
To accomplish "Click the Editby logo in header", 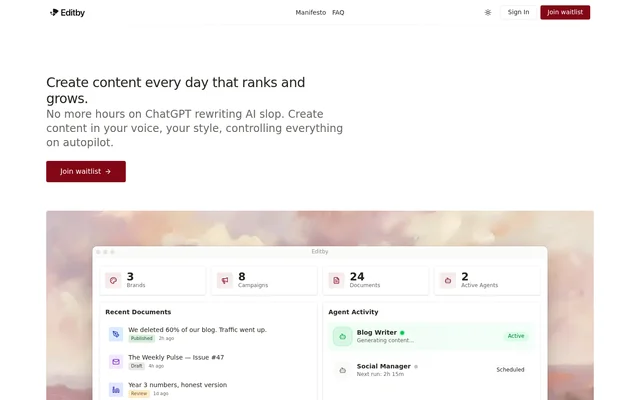I will coord(67,13).
